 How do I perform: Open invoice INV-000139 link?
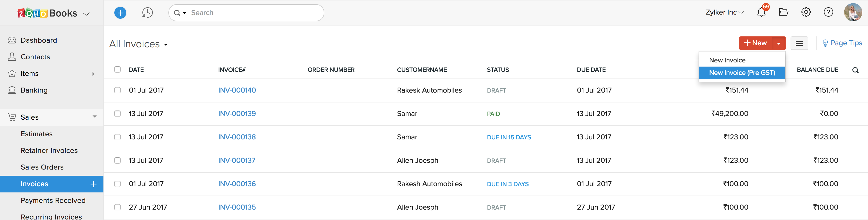(x=236, y=114)
